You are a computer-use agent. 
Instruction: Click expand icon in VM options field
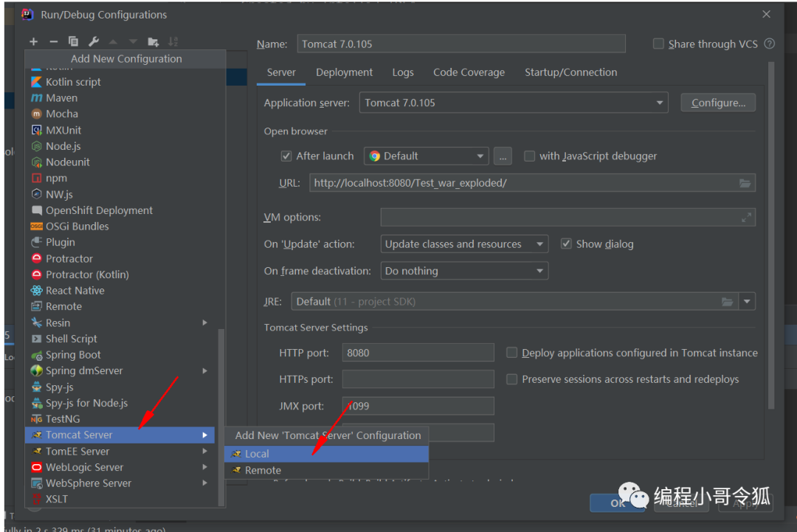point(746,218)
